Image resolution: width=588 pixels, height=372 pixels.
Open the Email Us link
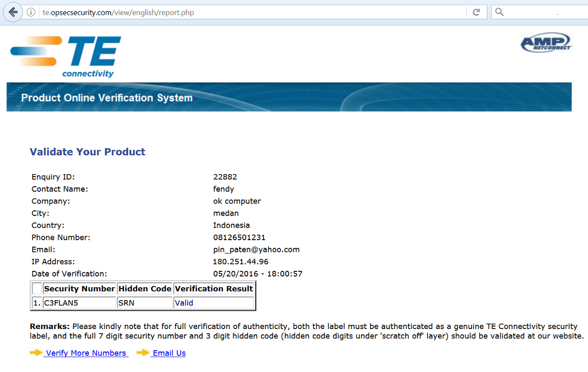point(169,353)
